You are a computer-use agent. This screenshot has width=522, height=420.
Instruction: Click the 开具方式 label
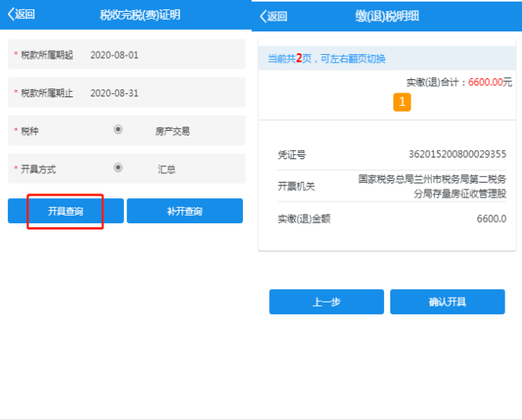38,169
